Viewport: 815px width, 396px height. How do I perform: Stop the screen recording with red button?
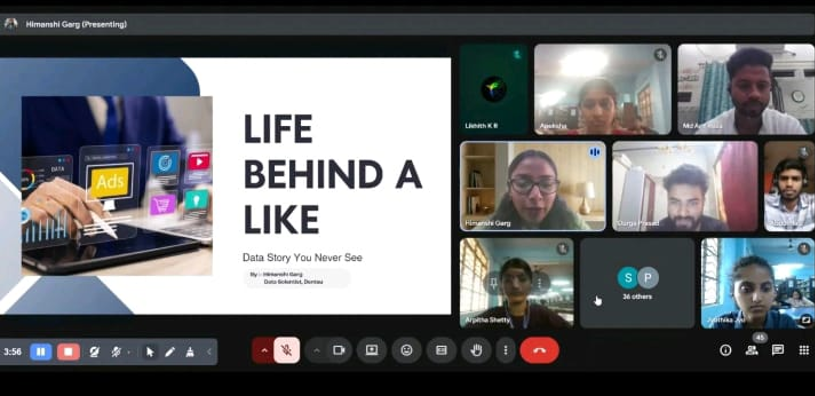(68, 352)
